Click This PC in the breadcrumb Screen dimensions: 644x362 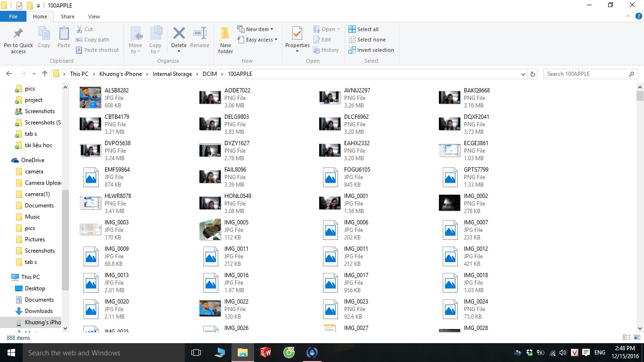coord(79,74)
